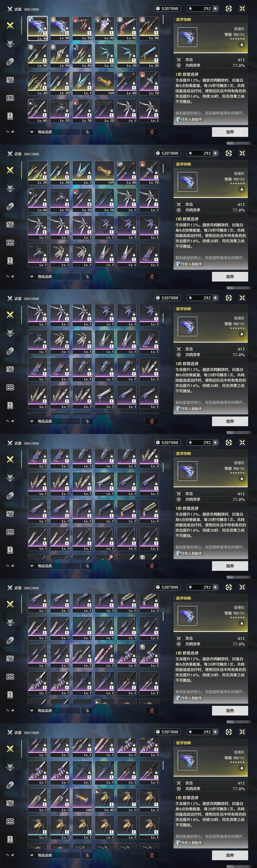Image resolution: width=257 pixels, height=868 pixels.
Task: Open the 物品品质 sort dropdown in topmost panel
Action: pyautogui.click(x=54, y=132)
